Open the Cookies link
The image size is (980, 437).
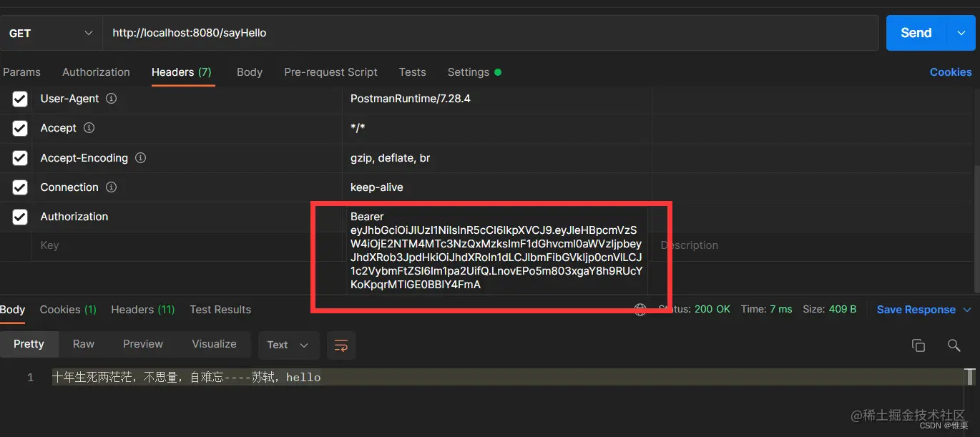click(951, 72)
